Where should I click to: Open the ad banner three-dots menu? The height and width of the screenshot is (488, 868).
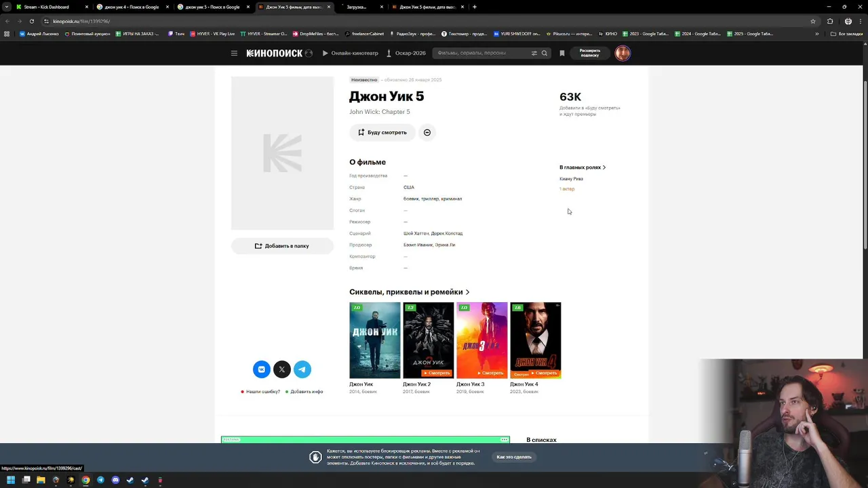504,440
